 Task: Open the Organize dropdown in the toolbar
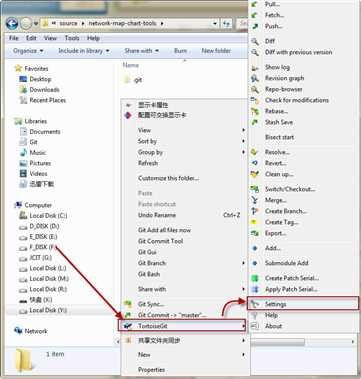[x=28, y=51]
